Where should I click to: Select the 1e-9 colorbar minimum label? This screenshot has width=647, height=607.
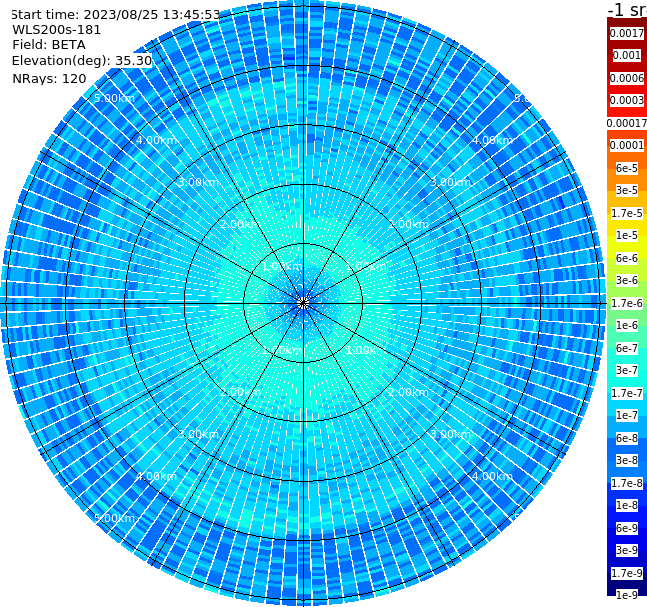coord(627,595)
